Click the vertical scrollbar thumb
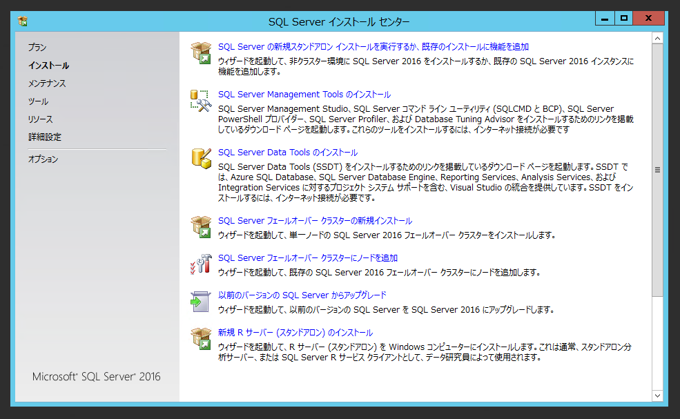This screenshot has width=680, height=419. tap(657, 170)
